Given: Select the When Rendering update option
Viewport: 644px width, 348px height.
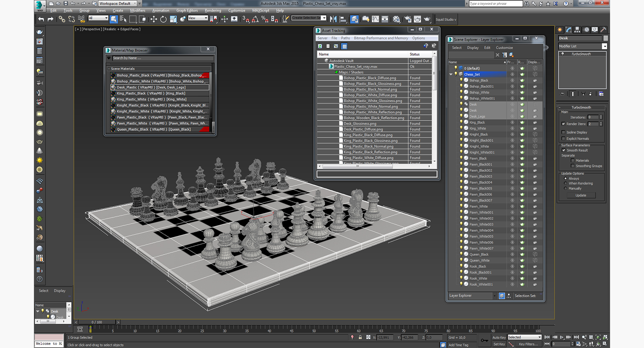Looking at the screenshot, I should pyautogui.click(x=566, y=183).
